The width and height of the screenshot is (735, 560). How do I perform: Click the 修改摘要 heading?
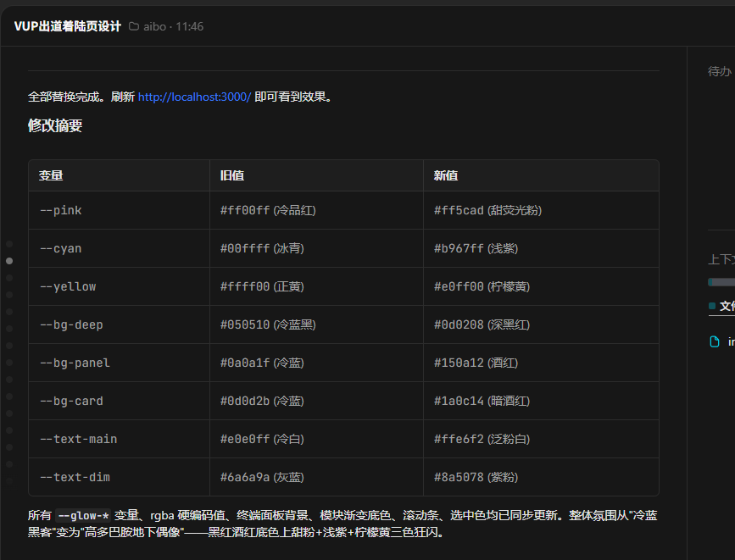click(x=55, y=125)
